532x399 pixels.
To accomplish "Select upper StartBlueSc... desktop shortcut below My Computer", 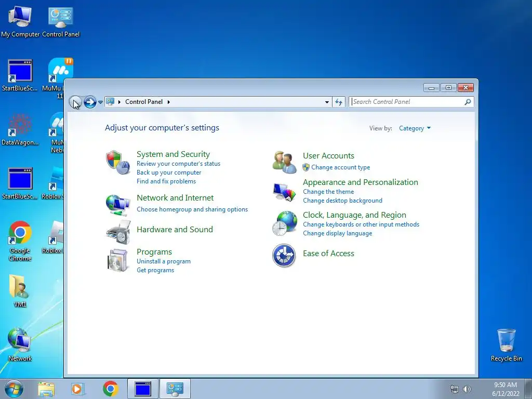I will tap(20, 75).
